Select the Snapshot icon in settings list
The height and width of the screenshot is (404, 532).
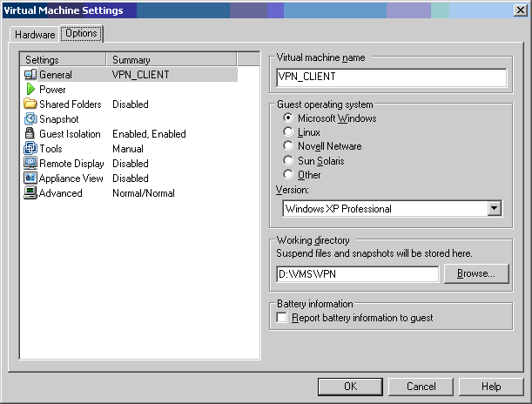30,119
